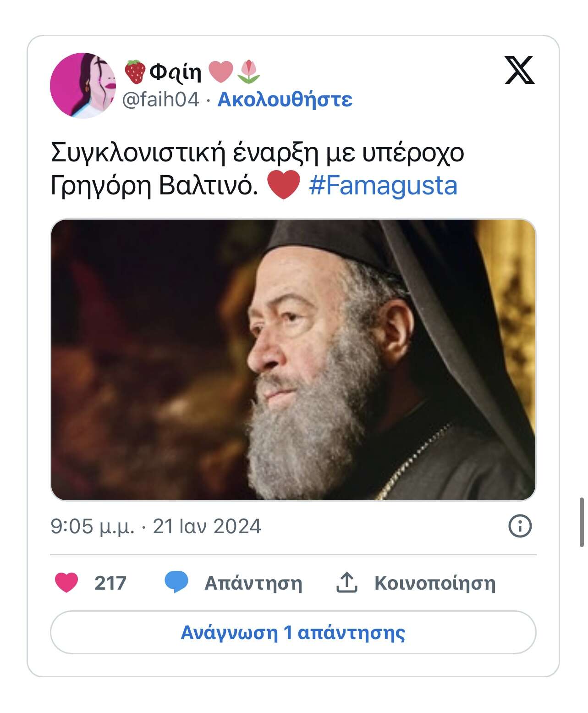Click the X logo
This screenshot has height=713, width=588.
coord(519,70)
